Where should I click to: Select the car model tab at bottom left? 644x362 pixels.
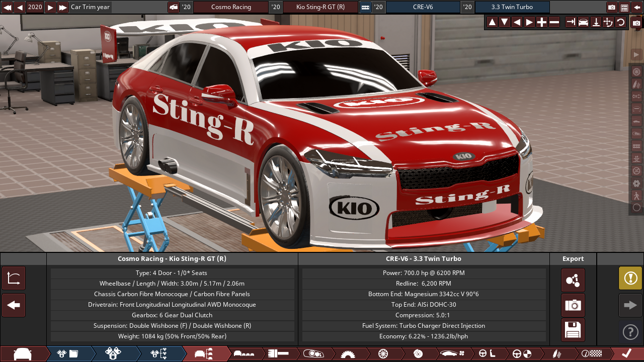click(x=23, y=354)
